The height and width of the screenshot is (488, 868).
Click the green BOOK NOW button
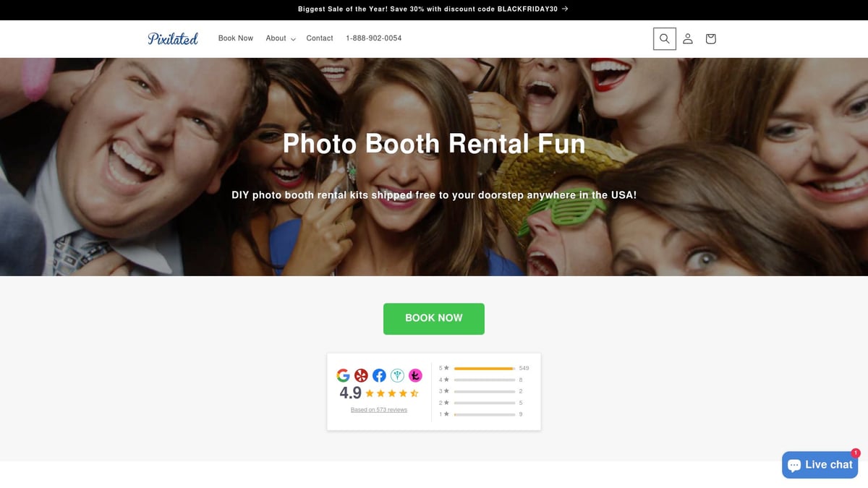tap(434, 318)
